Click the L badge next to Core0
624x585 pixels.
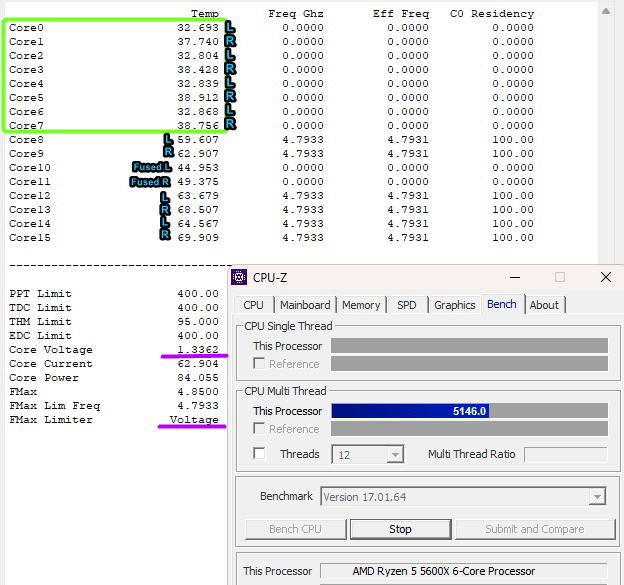pyautogui.click(x=230, y=27)
